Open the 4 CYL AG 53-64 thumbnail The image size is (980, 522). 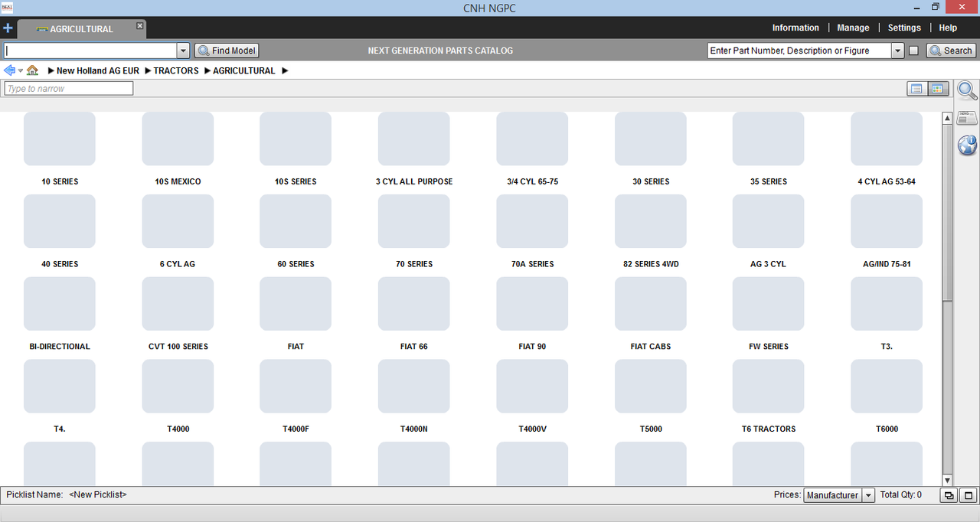(887, 139)
